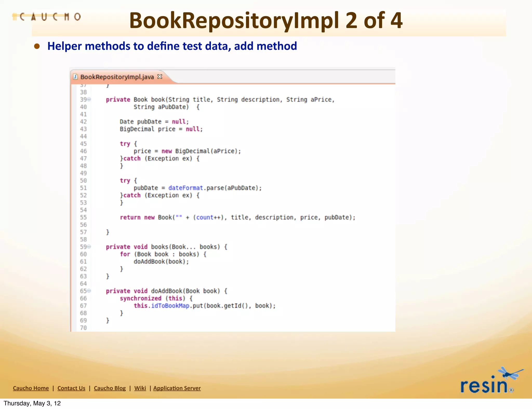Screen dimensions: 532x409
Task: Click the synchronized keyword on line 66
Action: coord(141,298)
